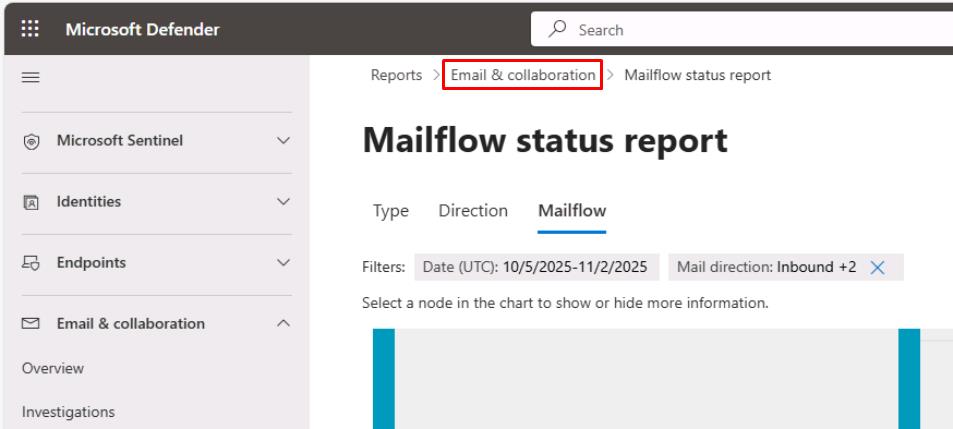Open Email & collaboration breadcrumb link
Viewport: 953px width, 429px height.
[522, 76]
